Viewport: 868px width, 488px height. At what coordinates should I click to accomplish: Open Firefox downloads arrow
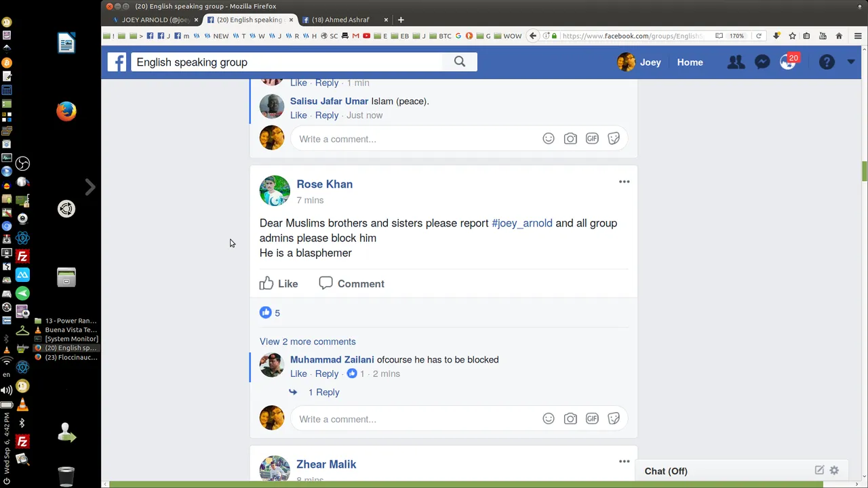click(x=776, y=36)
